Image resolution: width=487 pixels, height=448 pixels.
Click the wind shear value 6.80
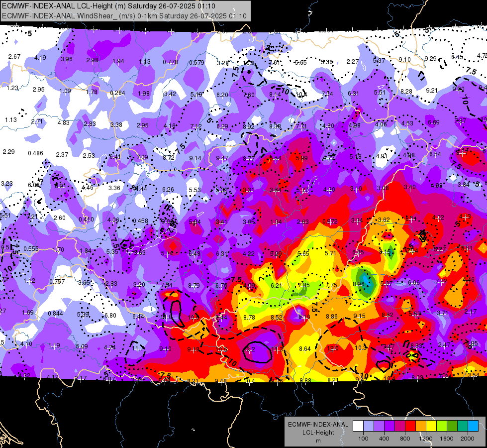click(x=110, y=315)
